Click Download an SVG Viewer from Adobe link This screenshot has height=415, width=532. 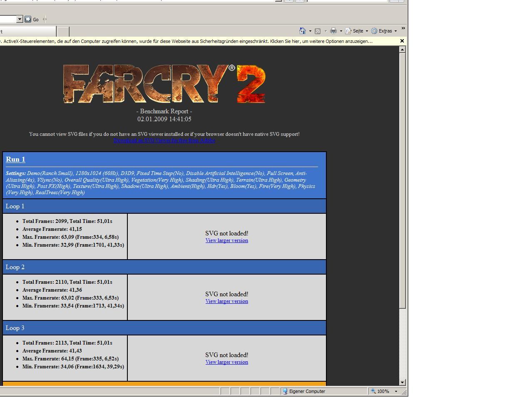coord(164,140)
